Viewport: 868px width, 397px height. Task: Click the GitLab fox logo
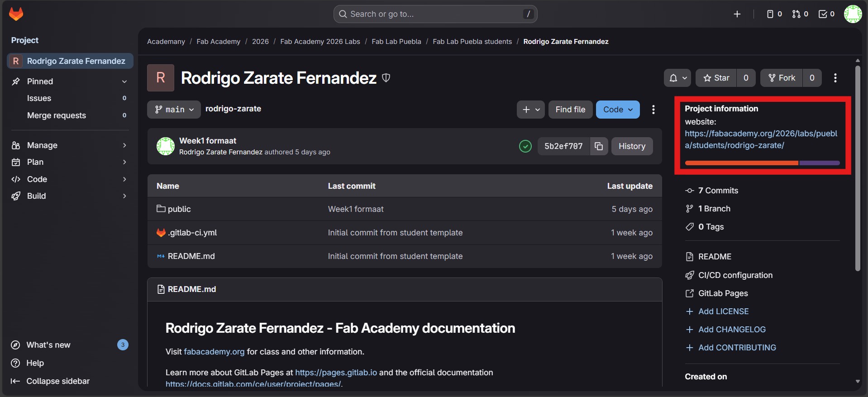click(16, 14)
